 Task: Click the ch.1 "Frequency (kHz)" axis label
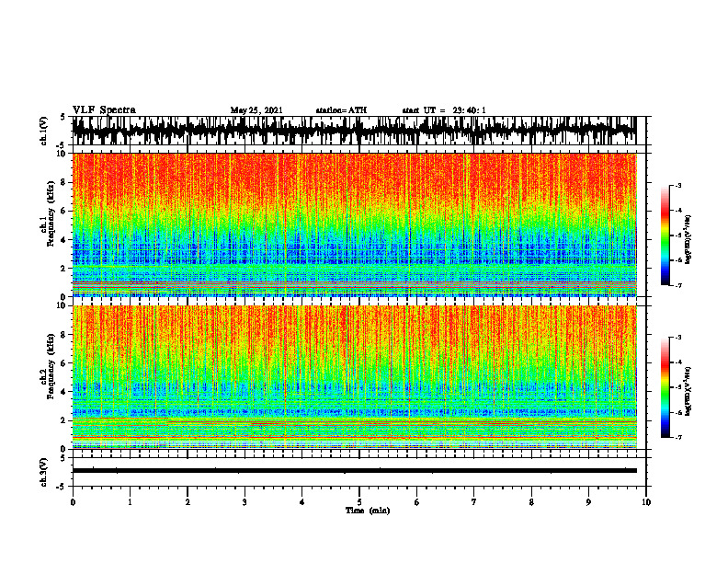(51, 213)
